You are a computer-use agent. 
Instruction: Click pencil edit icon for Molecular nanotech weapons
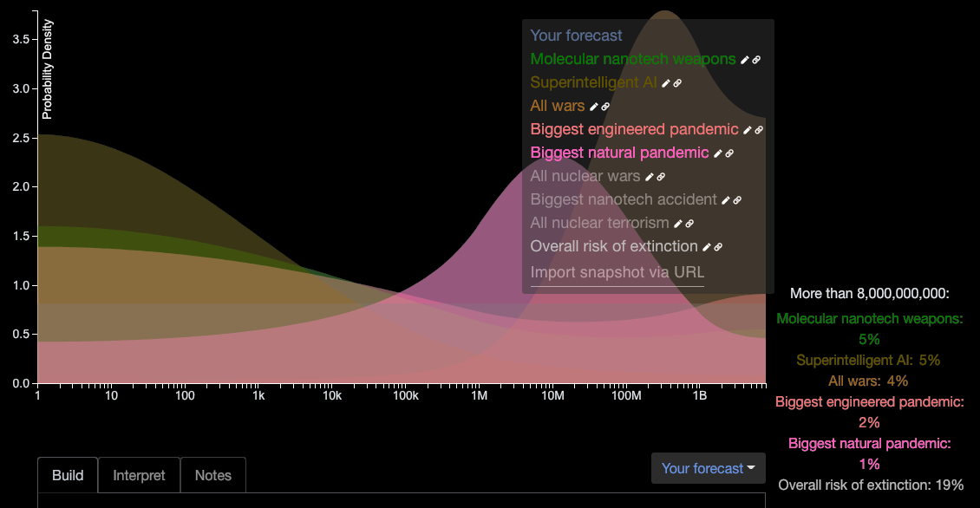(x=744, y=60)
